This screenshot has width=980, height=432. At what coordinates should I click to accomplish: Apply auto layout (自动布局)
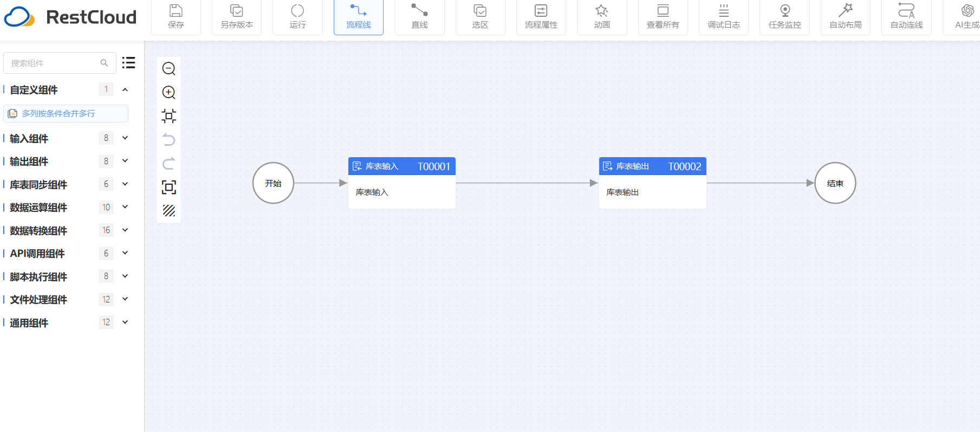click(845, 17)
